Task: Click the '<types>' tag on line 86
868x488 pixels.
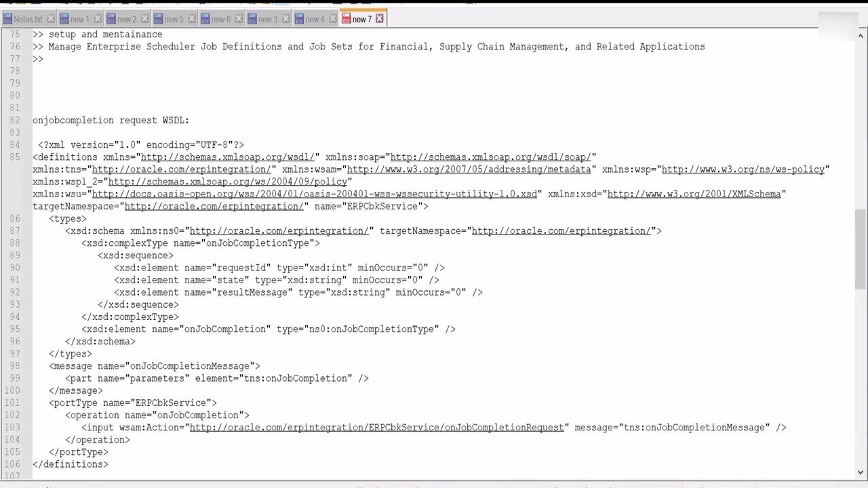Action: point(68,218)
